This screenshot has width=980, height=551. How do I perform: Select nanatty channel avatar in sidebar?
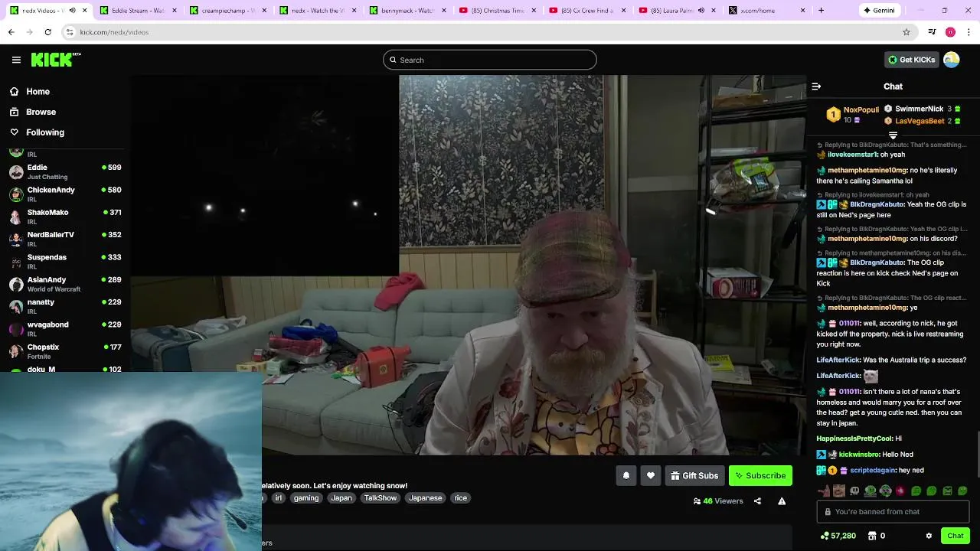coord(16,306)
